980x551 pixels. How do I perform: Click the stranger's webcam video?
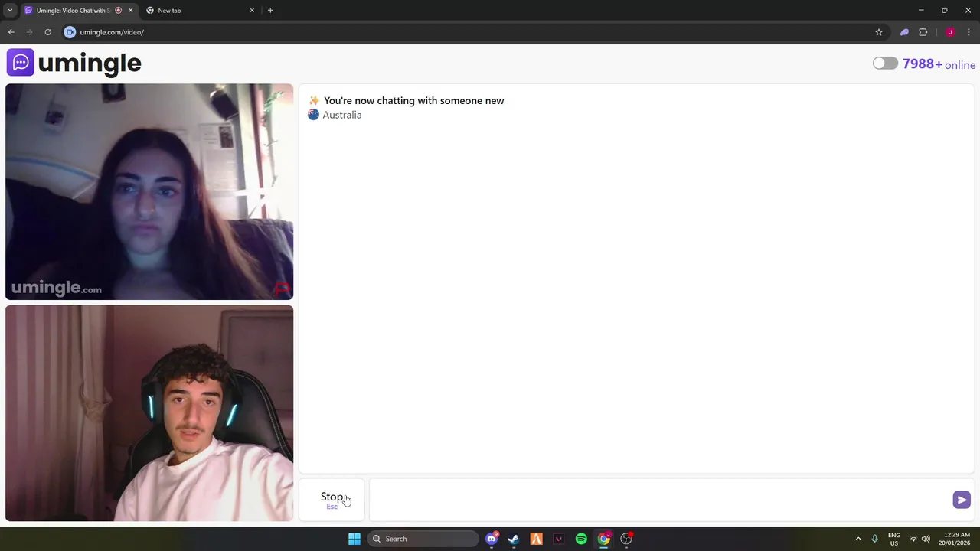coord(149,191)
